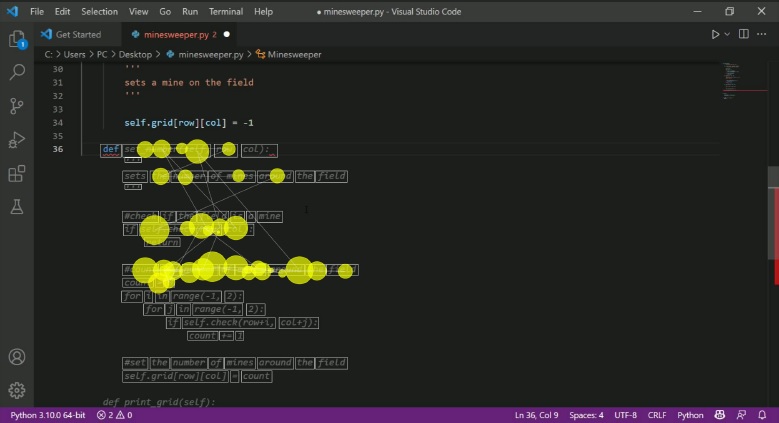Screen dimensions: 779x423
Task: Click line number 36 in gutter
Action: click(x=58, y=149)
